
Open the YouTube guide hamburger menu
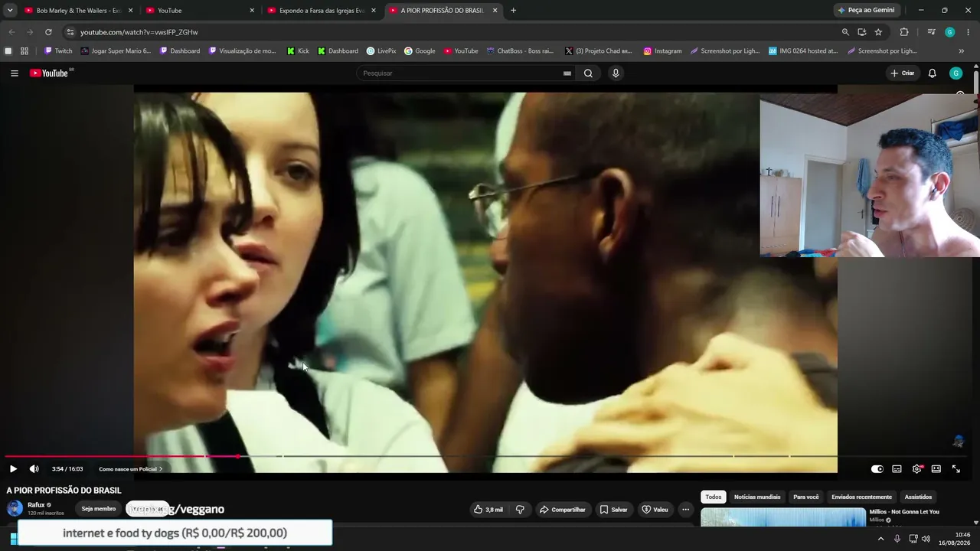click(15, 73)
